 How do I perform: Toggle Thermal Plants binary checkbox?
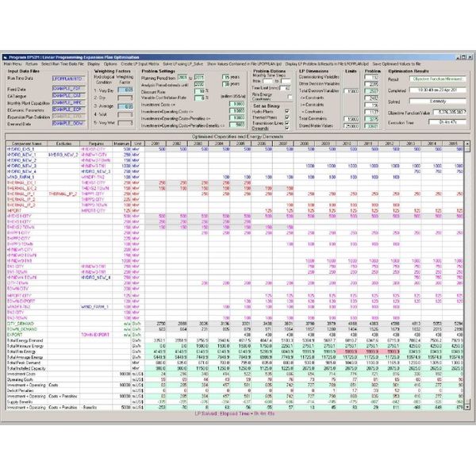coord(287,117)
